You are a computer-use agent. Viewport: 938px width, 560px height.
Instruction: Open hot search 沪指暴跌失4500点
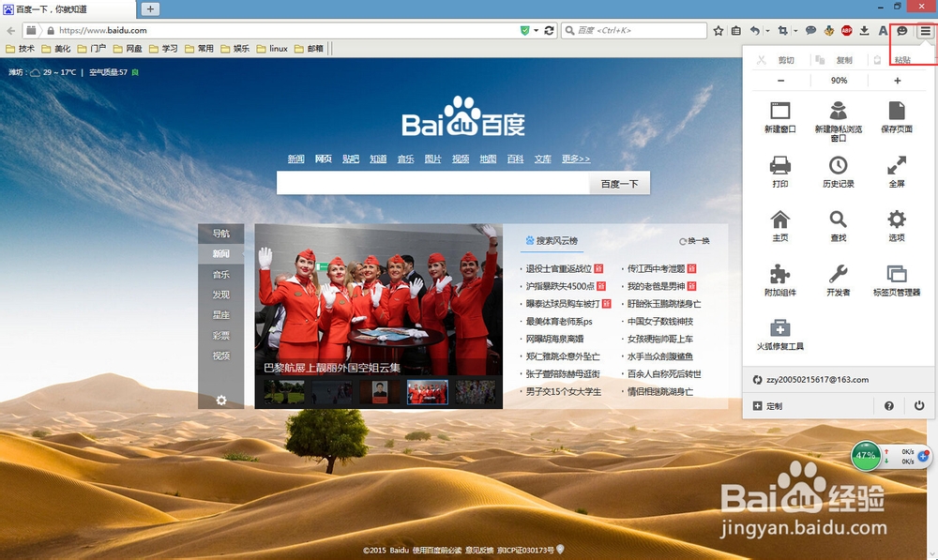[x=560, y=286]
